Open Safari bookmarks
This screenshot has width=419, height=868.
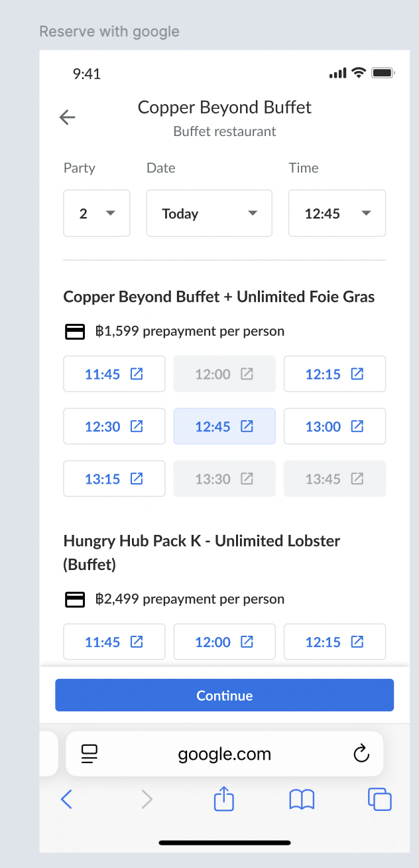tap(302, 799)
